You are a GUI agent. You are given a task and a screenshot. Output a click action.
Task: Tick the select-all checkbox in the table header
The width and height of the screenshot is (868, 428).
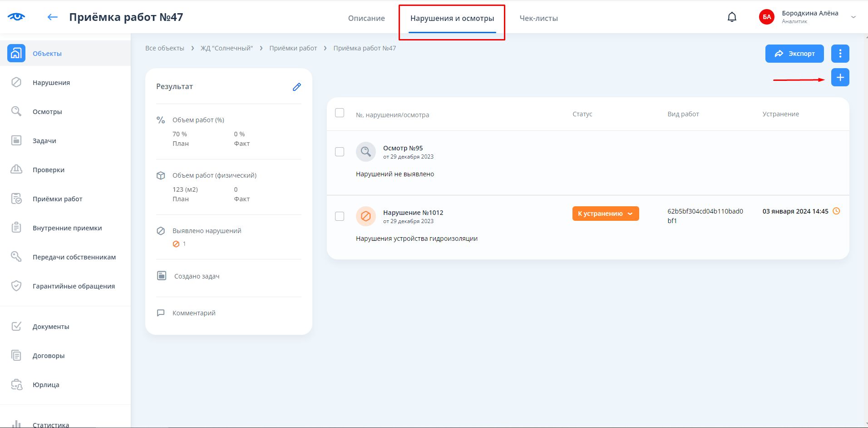point(340,113)
